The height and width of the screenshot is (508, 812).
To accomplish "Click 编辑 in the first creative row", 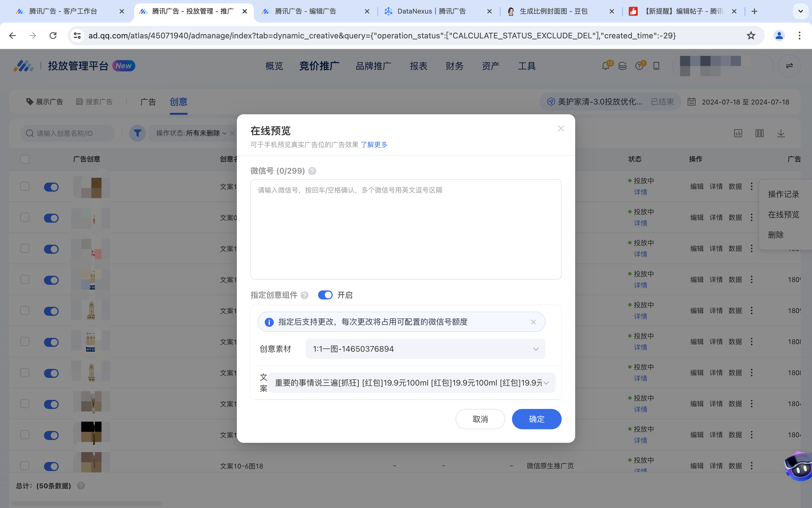I will 697,187.
